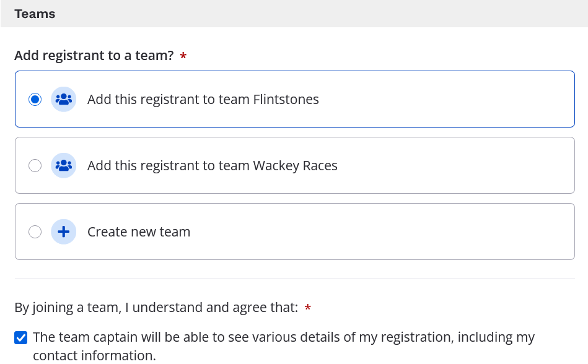Select the Flintstones team radio button
The width and height of the screenshot is (588, 364).
coord(35,99)
